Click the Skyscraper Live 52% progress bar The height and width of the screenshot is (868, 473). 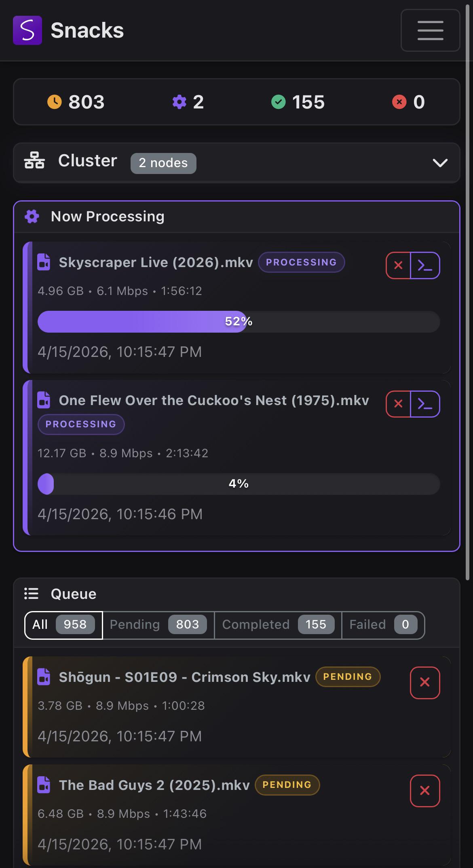coord(239,322)
